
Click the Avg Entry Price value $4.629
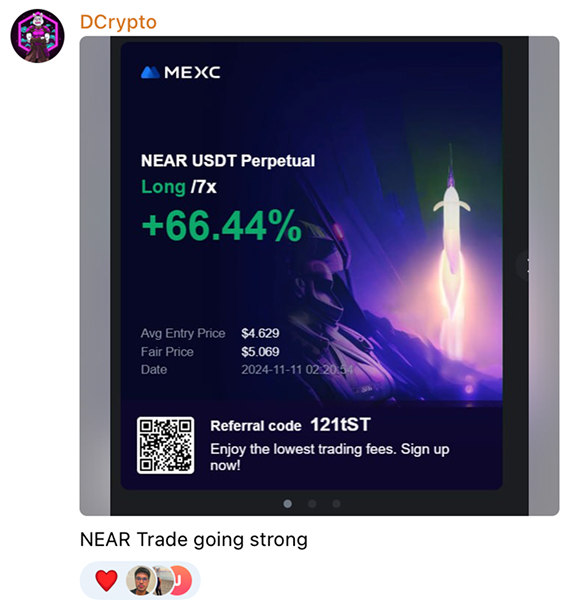(260, 333)
